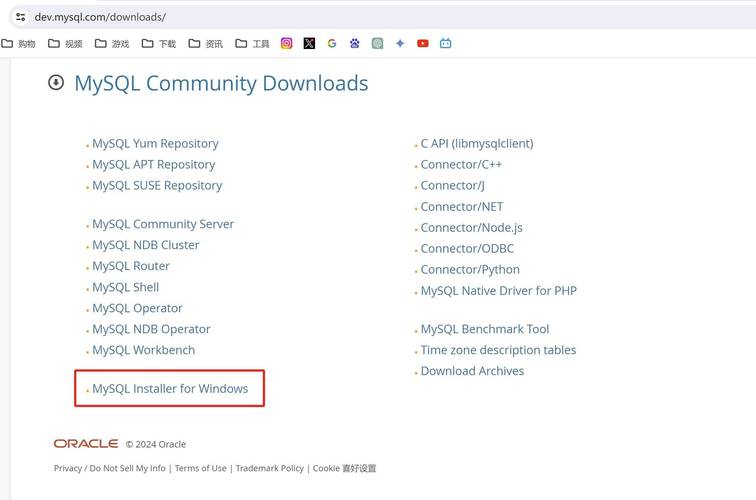Open Cookie 喜好设置 footer link
The width and height of the screenshot is (756, 500).
pos(344,468)
